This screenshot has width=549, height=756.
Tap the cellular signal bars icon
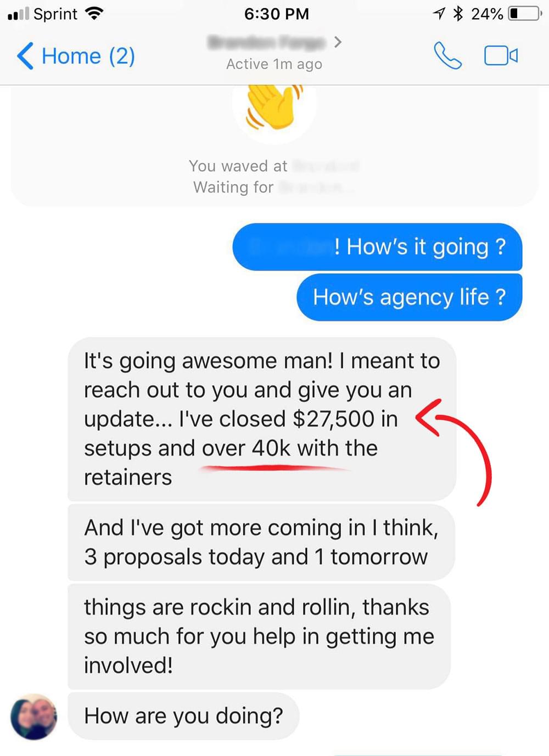(18, 14)
